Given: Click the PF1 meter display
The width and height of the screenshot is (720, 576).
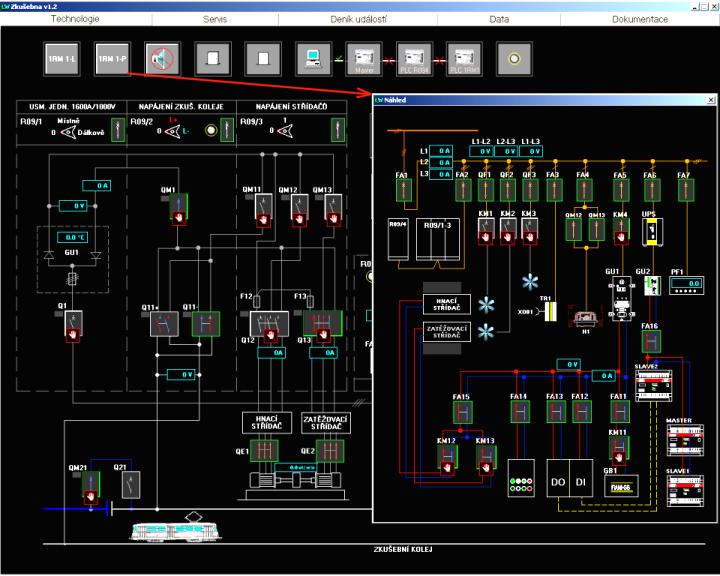Looking at the screenshot, I should point(684,285).
